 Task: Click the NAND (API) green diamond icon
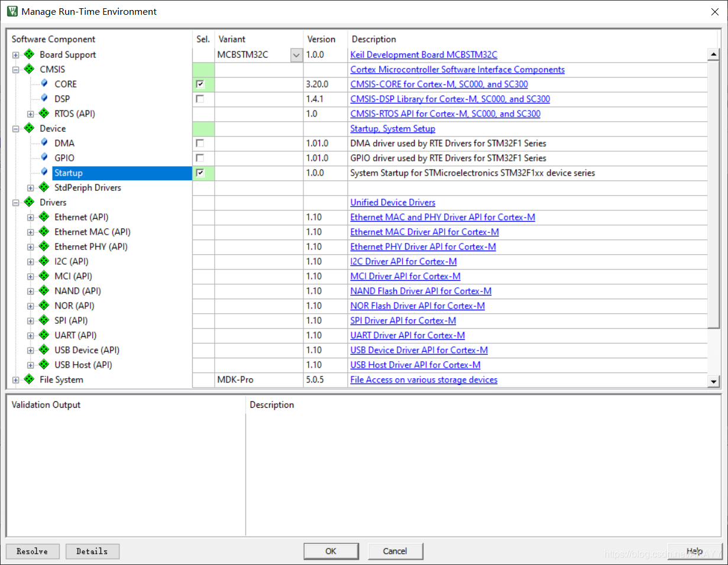pyautogui.click(x=44, y=291)
